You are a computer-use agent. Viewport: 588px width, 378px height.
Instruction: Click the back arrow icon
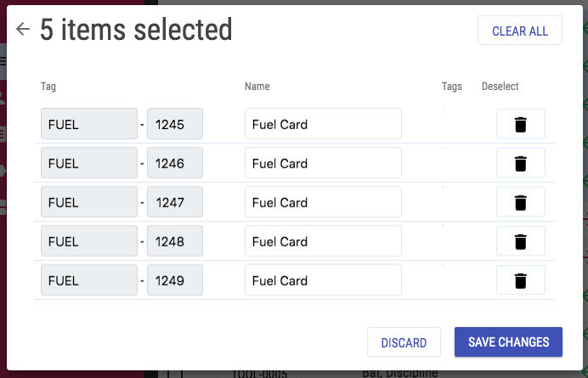(23, 29)
